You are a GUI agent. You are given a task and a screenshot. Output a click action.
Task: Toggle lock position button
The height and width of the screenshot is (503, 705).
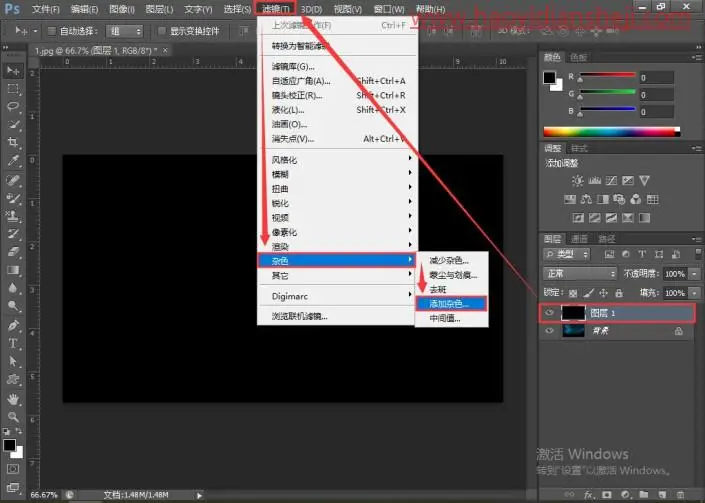pyautogui.click(x=603, y=293)
